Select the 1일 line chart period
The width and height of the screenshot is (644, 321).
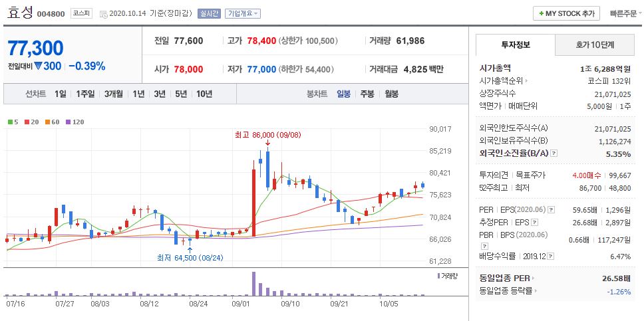[x=60, y=94]
